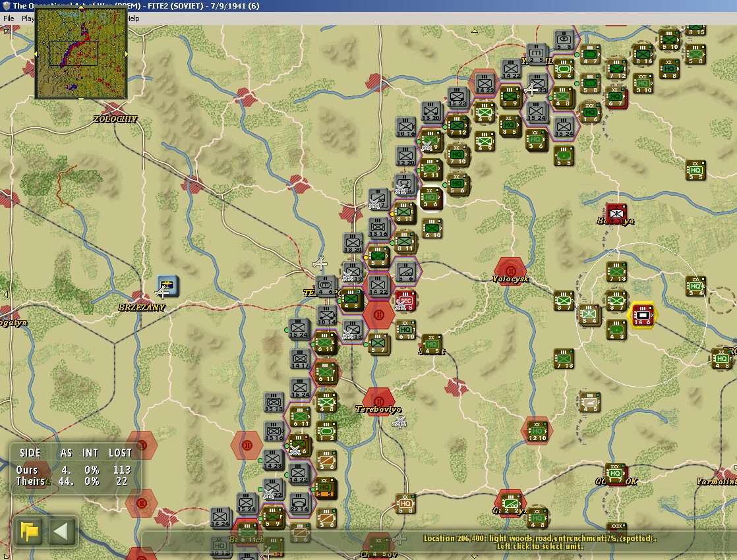Select the German tank unit 4 6
The width and height of the screenshot is (737, 560).
coord(326,286)
